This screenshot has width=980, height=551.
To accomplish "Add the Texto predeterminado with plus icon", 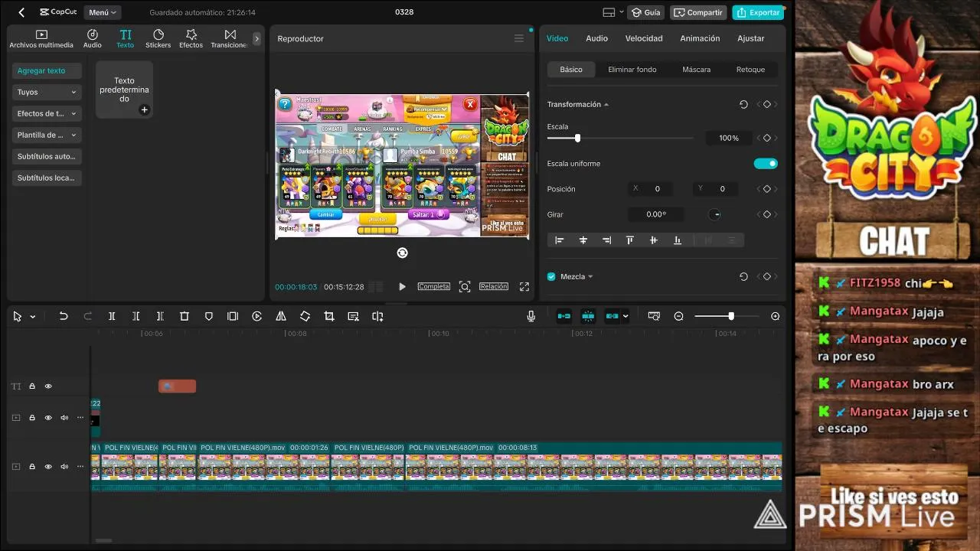I will pyautogui.click(x=144, y=110).
